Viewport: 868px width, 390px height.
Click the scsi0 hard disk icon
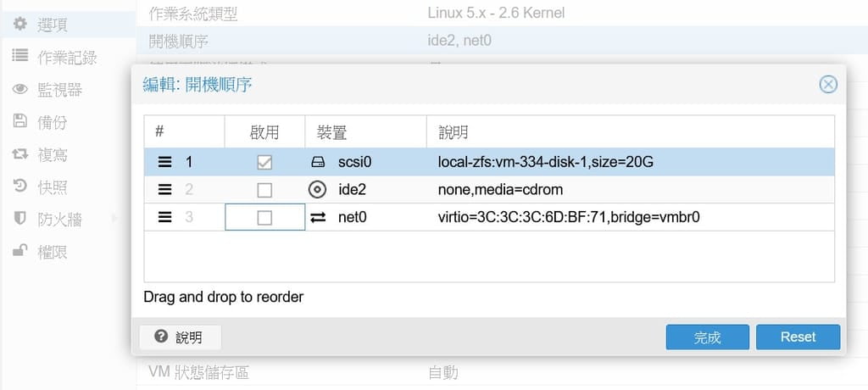coord(318,162)
